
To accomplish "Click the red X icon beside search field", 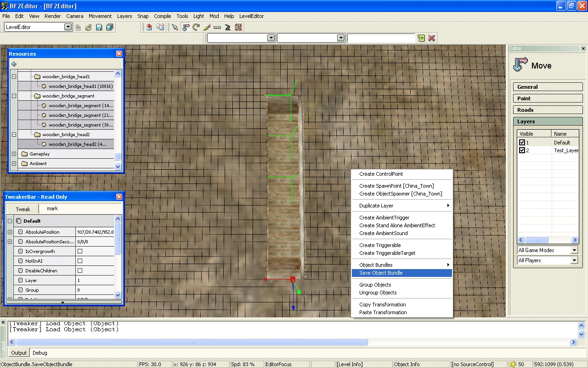I will pyautogui.click(x=432, y=38).
